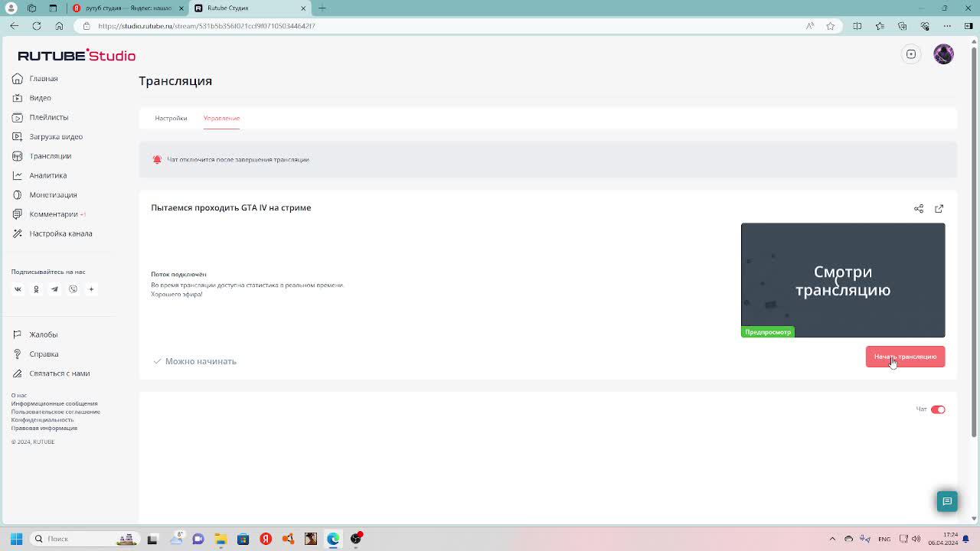Viewport: 980px width, 551px height.
Task: Click the user profile avatar
Action: (x=943, y=54)
